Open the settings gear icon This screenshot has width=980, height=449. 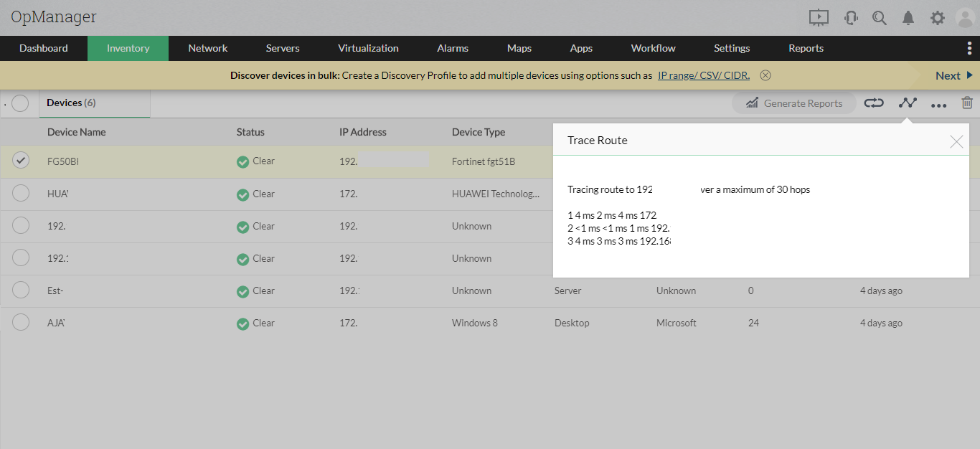(938, 18)
